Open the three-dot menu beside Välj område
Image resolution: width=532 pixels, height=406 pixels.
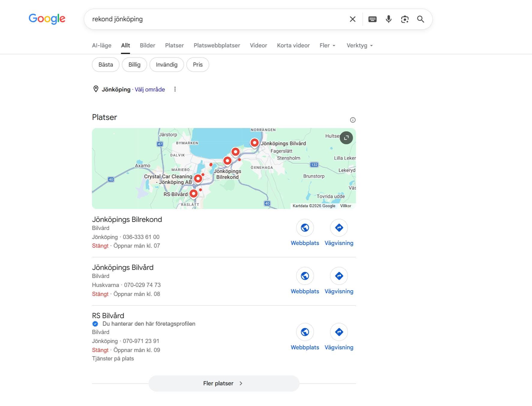[175, 89]
